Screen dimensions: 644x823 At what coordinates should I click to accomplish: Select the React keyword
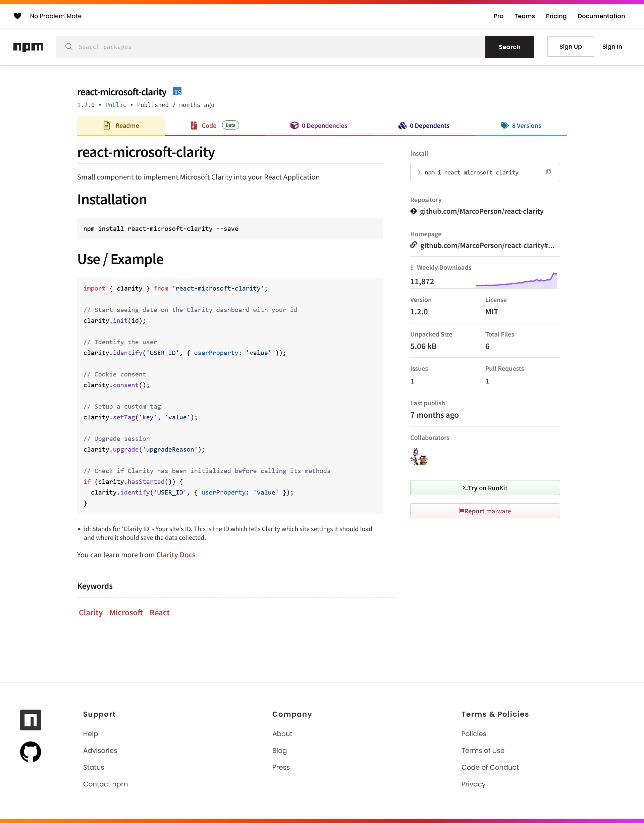pyautogui.click(x=160, y=613)
